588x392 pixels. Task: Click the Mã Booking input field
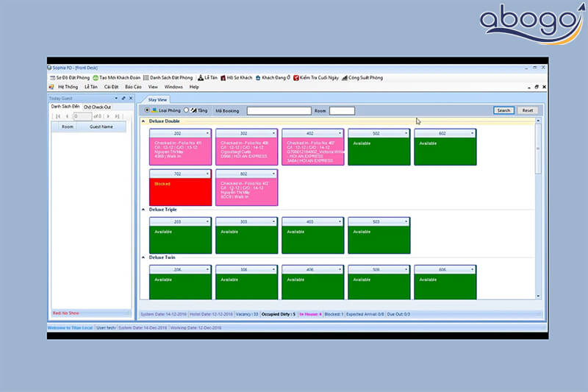point(279,110)
